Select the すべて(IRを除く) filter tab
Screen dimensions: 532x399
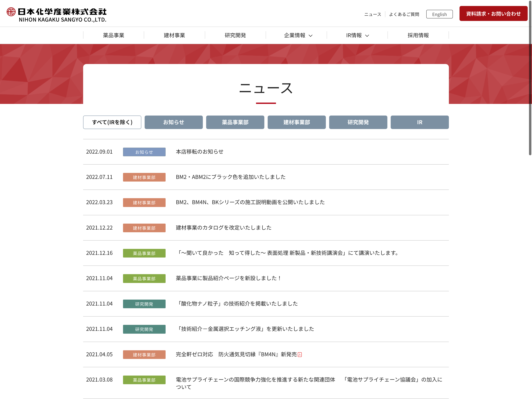point(112,122)
